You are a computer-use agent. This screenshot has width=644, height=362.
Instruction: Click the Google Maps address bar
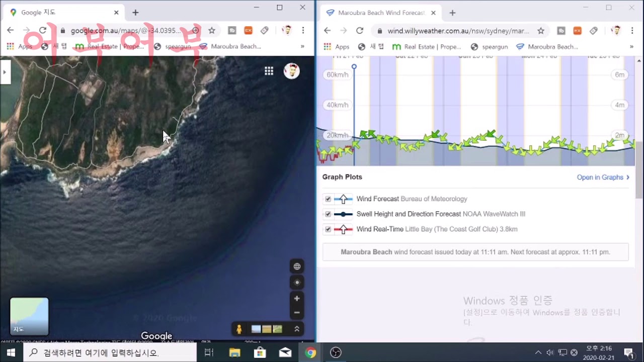(x=126, y=31)
